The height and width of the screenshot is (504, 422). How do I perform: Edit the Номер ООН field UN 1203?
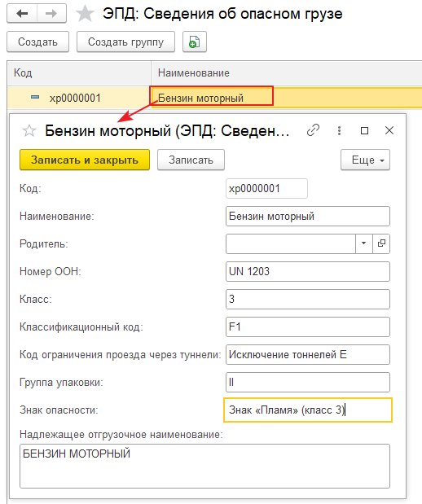pos(308,271)
